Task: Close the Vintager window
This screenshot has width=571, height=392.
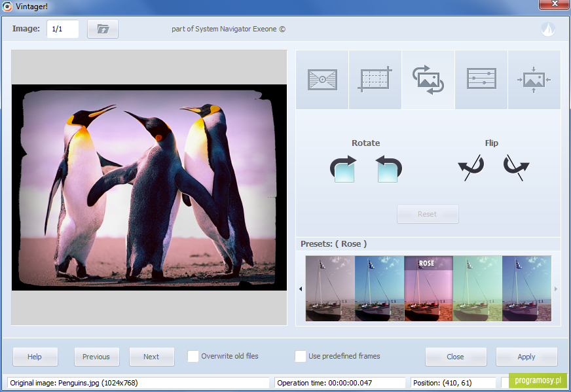Action: click(554, 4)
